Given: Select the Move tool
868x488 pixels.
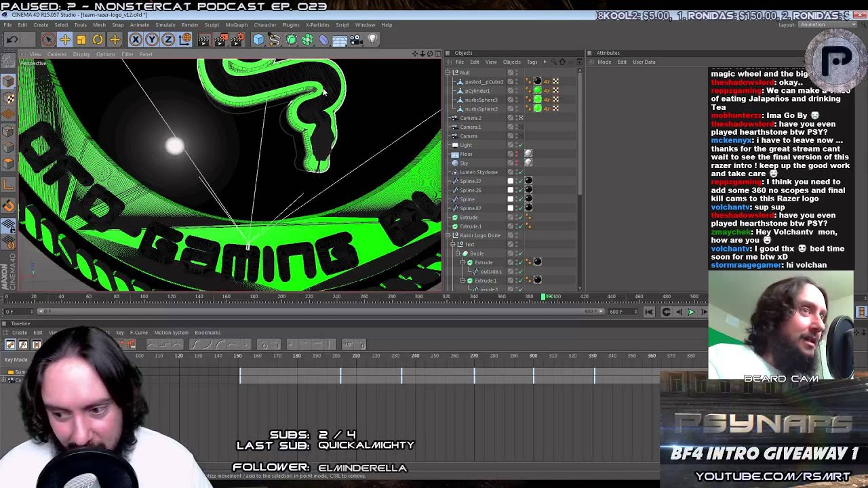Looking at the screenshot, I should [x=65, y=40].
